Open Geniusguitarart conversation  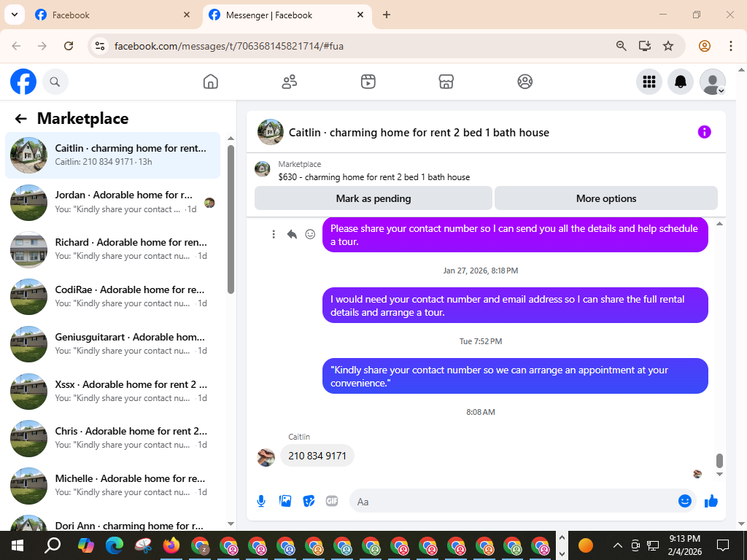(113, 344)
